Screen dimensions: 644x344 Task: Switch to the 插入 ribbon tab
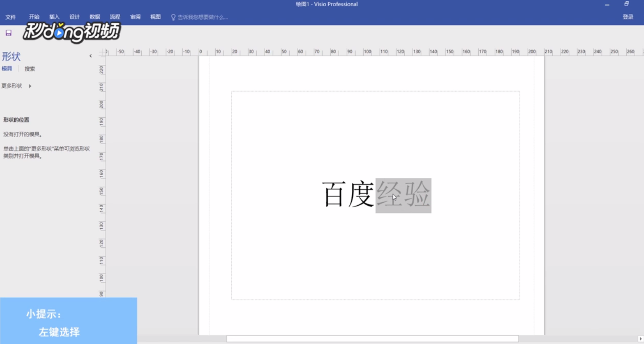(54, 17)
